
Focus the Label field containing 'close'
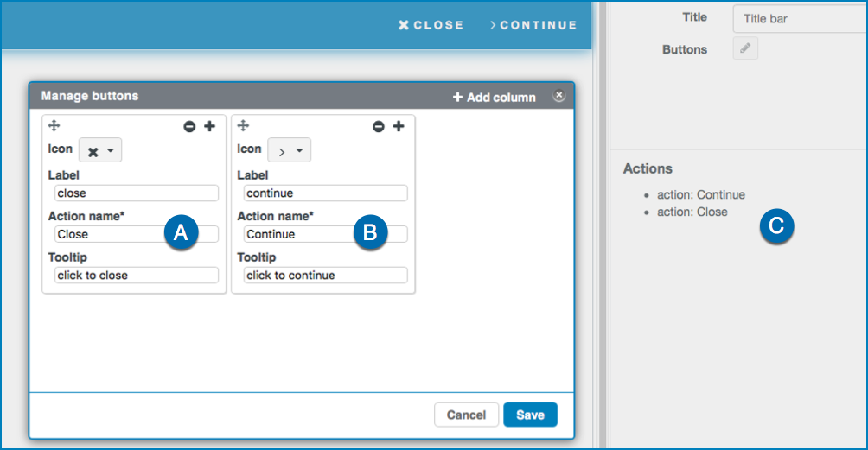pos(137,193)
